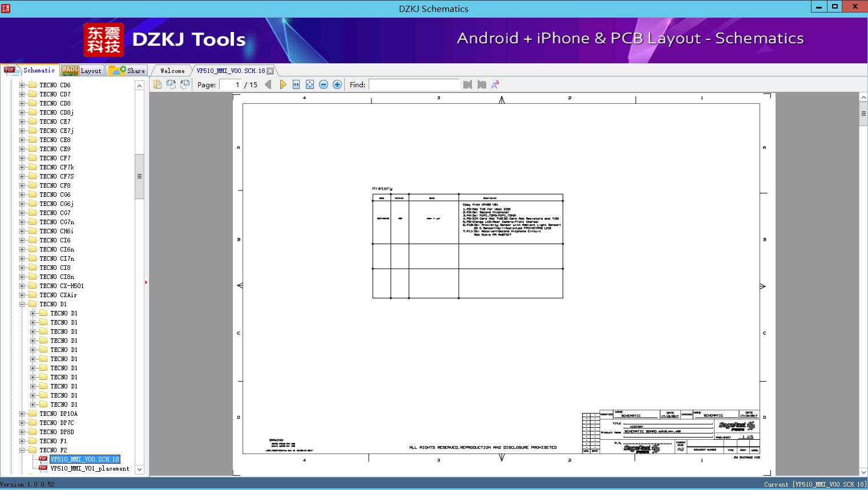Go to the next page arrow

point(282,84)
